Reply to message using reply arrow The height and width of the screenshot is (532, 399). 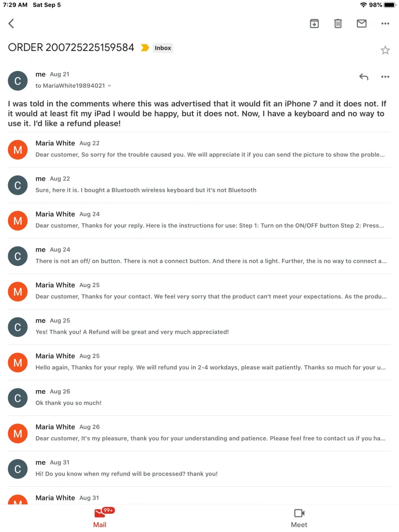point(364,77)
